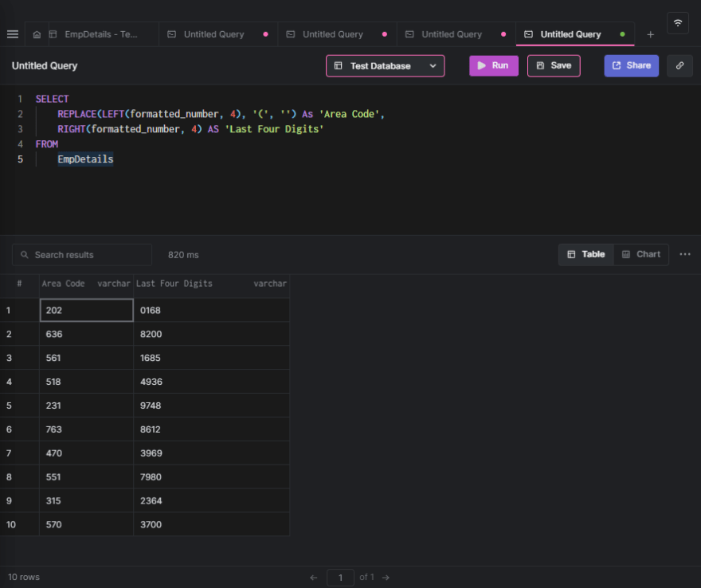Click EmpDetails in the editor
This screenshot has width=701, height=588.
pyautogui.click(x=85, y=159)
